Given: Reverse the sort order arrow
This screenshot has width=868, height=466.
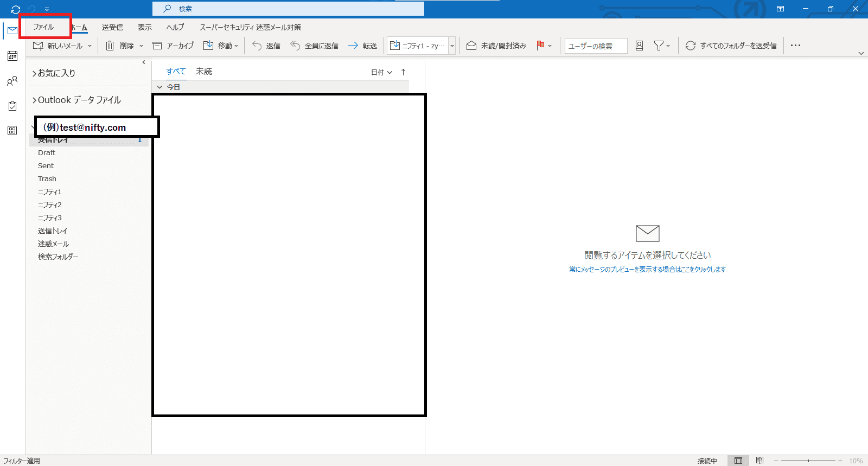Looking at the screenshot, I should (403, 72).
